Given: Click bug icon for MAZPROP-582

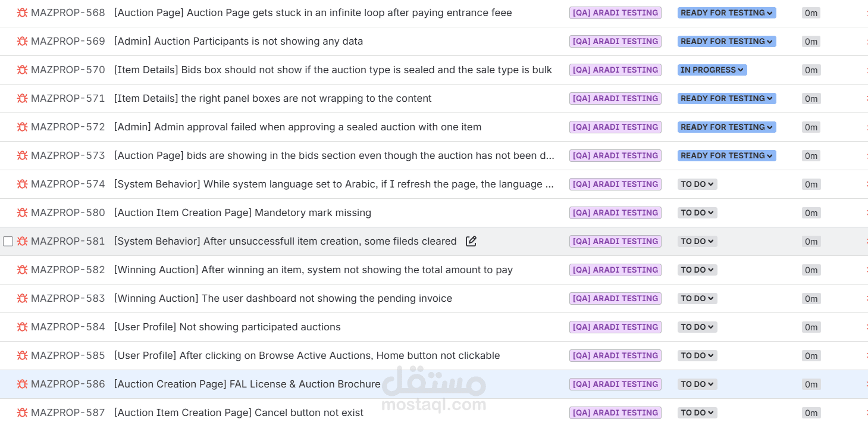Looking at the screenshot, I should (x=23, y=270).
